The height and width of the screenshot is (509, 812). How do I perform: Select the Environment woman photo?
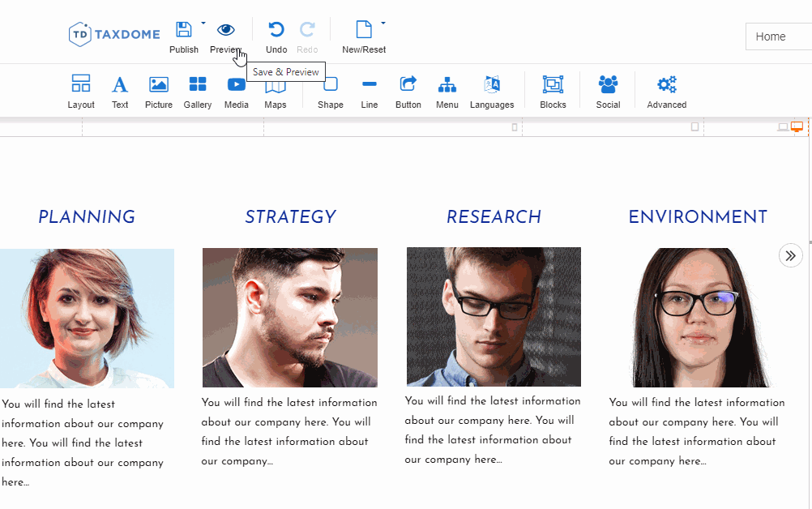pyautogui.click(x=697, y=318)
